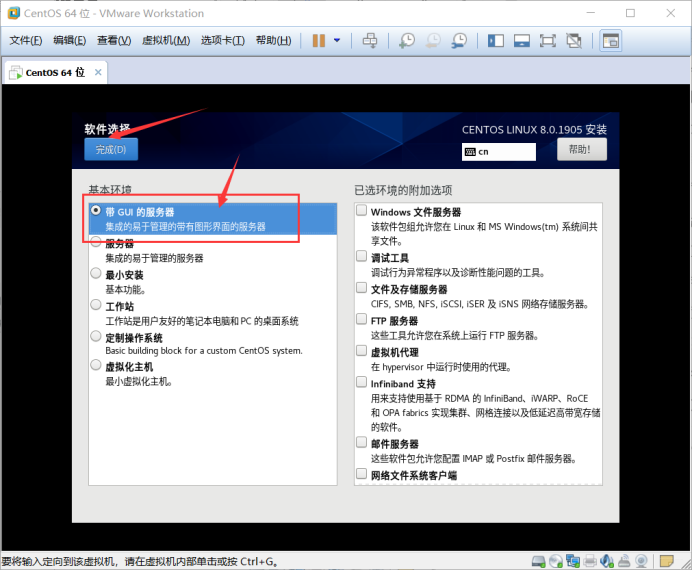Viewport: 692px width, 570px height.
Task: Enter full screen mode
Action: (x=548, y=41)
